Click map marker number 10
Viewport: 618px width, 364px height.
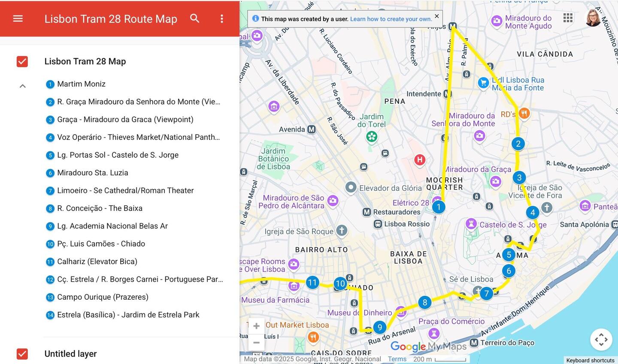point(340,283)
